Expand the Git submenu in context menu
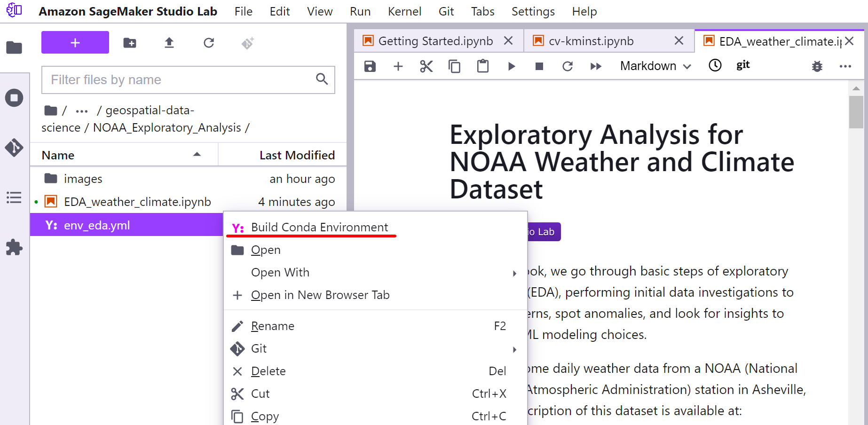 375,349
